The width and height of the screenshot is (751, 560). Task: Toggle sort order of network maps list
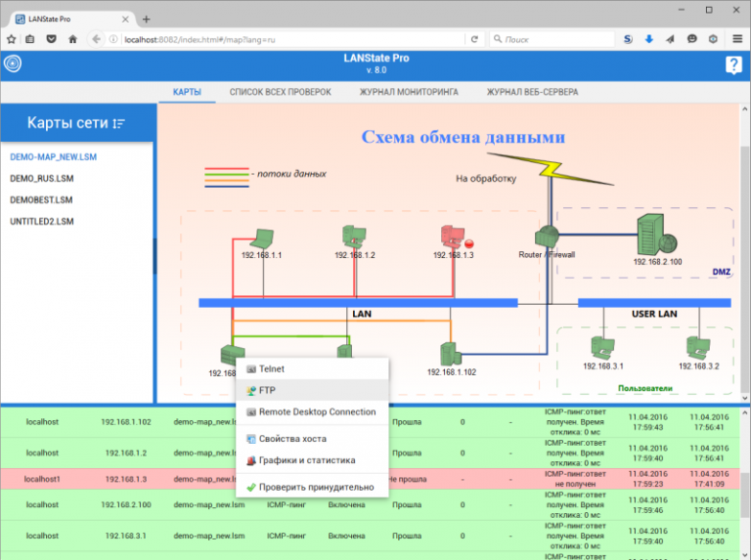tap(119, 123)
